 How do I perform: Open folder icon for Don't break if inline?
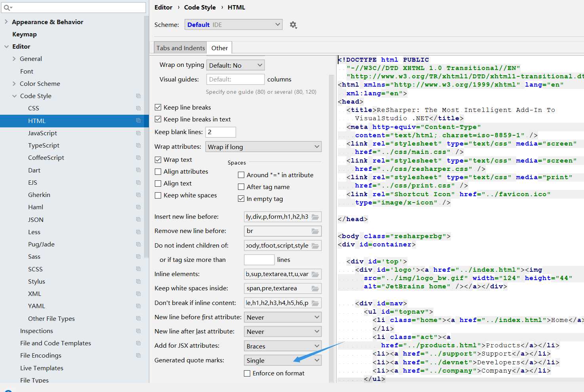[315, 303]
